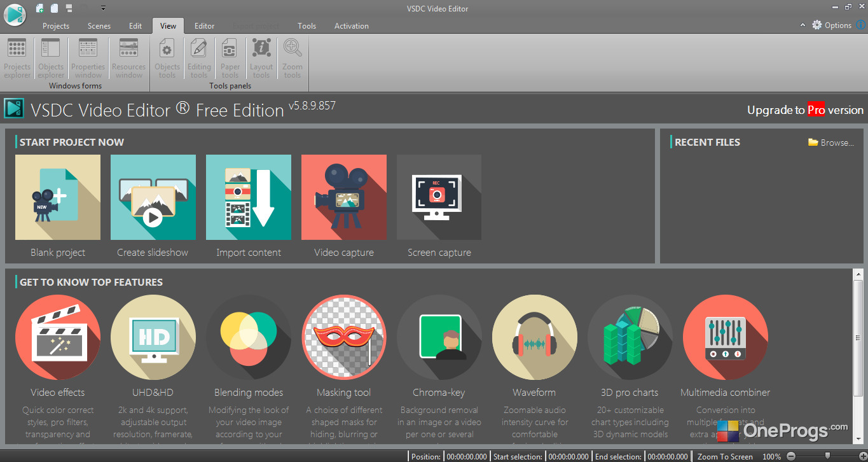Open the VSDC application menu orb
The image size is (868, 462).
click(14, 15)
